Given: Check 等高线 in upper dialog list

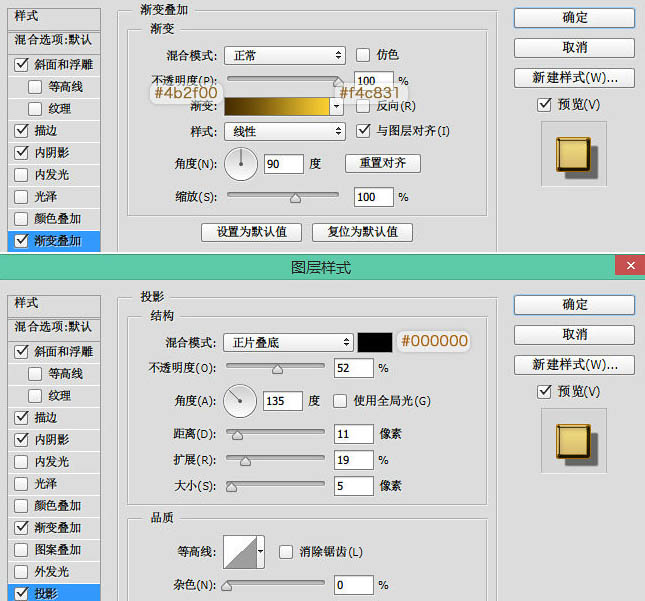Looking at the screenshot, I should pos(35,87).
